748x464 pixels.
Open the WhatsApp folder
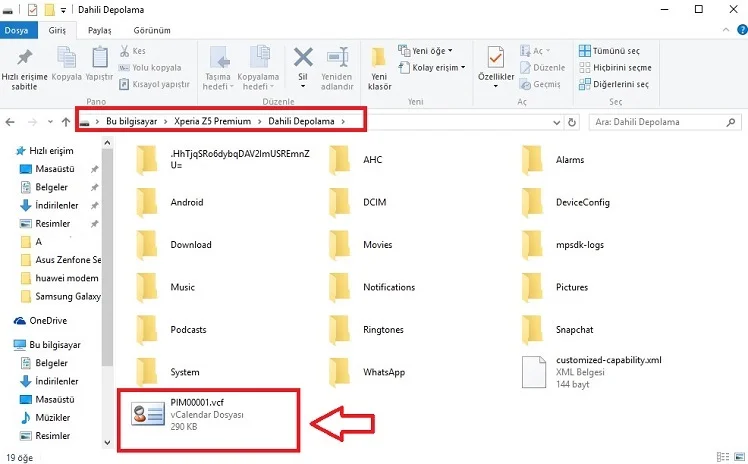(x=383, y=372)
